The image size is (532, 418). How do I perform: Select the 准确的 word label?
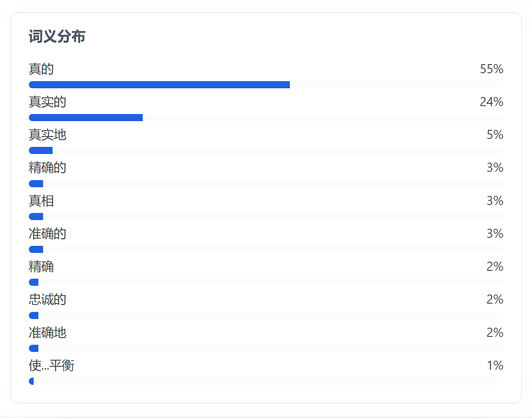point(47,234)
